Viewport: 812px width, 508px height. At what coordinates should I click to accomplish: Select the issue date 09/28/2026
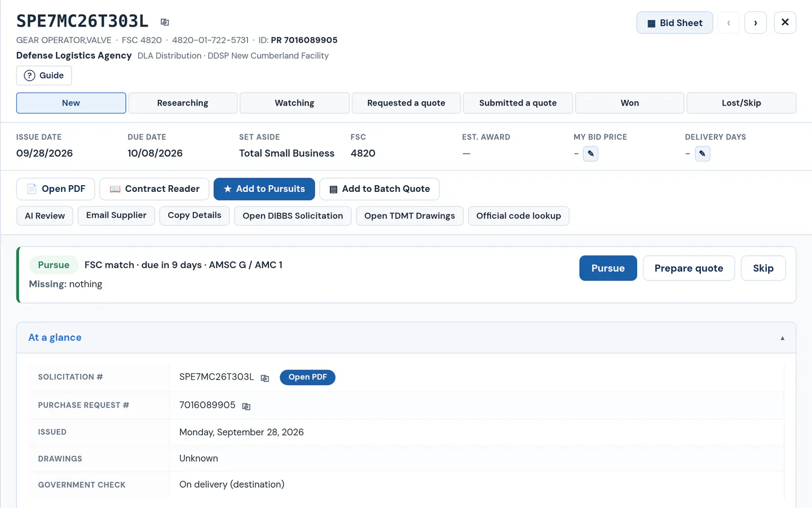point(45,154)
